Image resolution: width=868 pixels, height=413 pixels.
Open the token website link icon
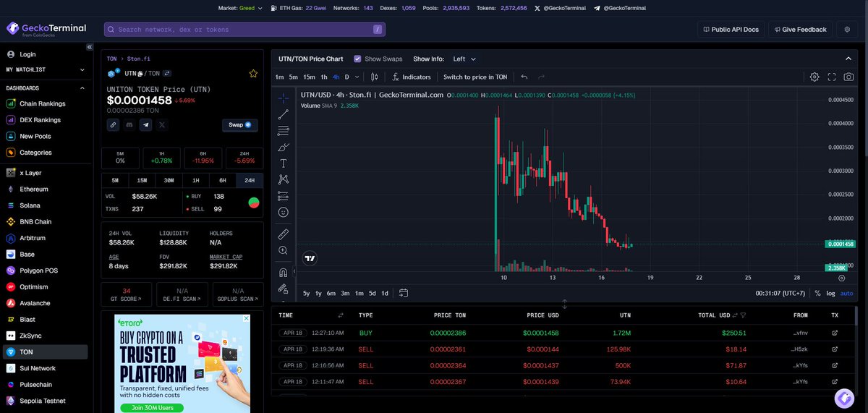(114, 124)
